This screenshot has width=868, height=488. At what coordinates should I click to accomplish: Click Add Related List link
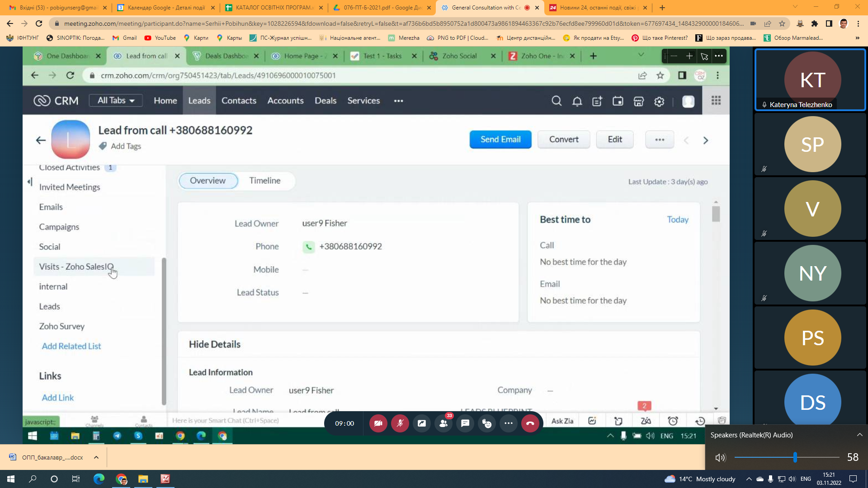click(71, 346)
